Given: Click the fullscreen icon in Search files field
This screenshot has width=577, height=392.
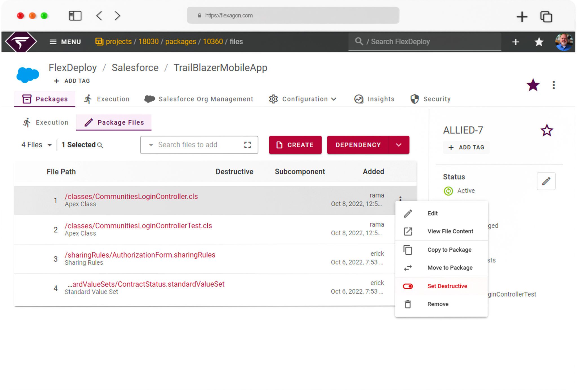Looking at the screenshot, I should click(x=247, y=145).
